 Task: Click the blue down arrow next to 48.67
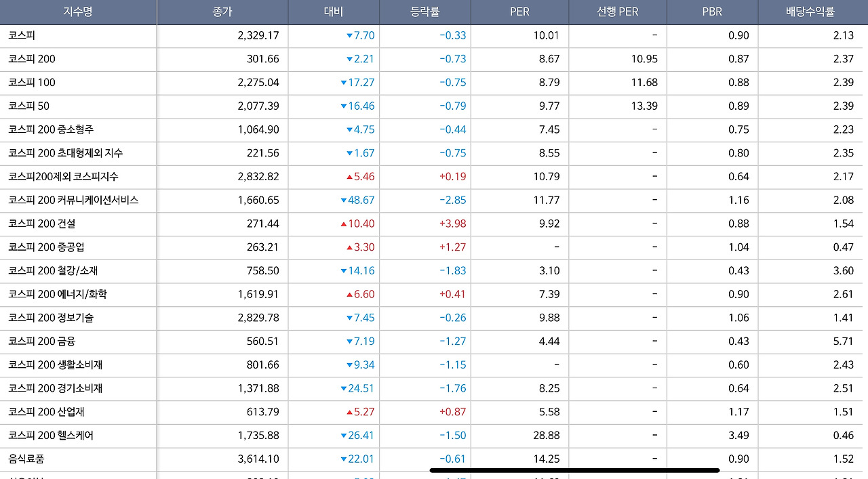tap(344, 201)
